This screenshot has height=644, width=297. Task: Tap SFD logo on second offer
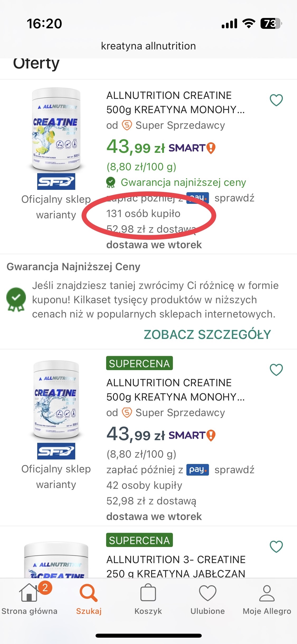56,451
